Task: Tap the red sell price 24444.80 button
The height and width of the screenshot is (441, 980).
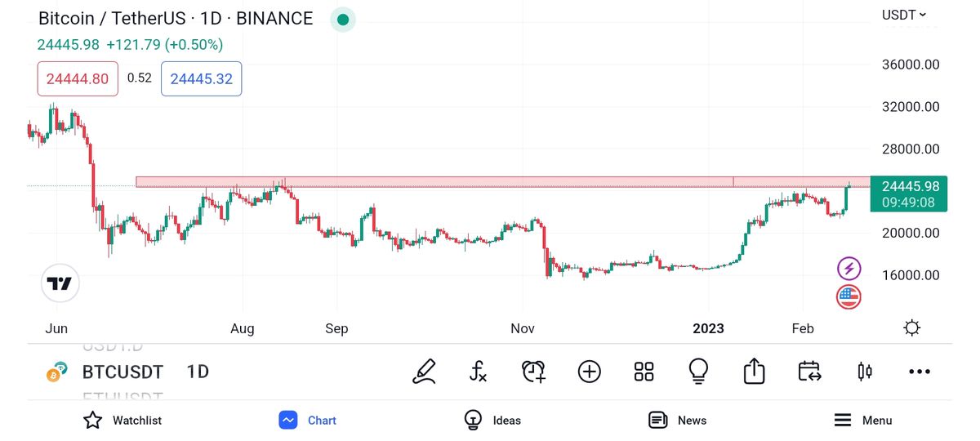Action: [78, 79]
